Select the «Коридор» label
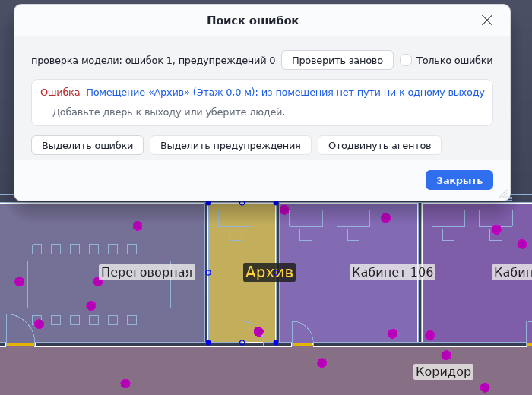The image size is (532, 395). pos(443,372)
